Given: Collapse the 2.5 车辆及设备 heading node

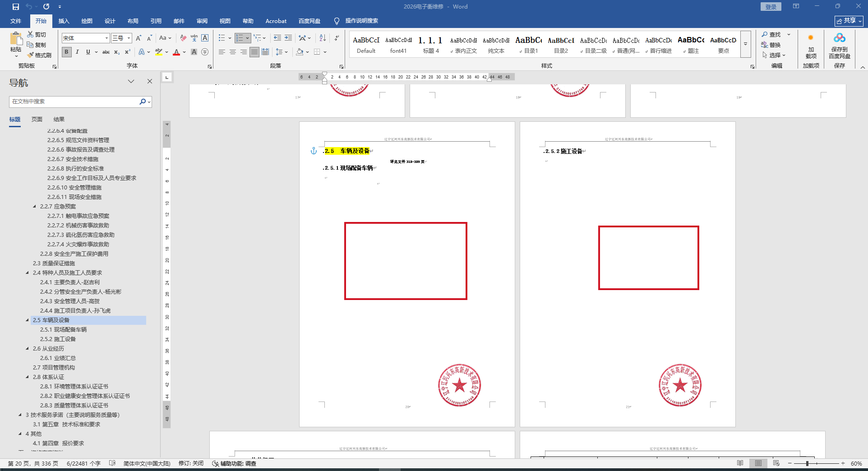Looking at the screenshot, I should [28, 320].
